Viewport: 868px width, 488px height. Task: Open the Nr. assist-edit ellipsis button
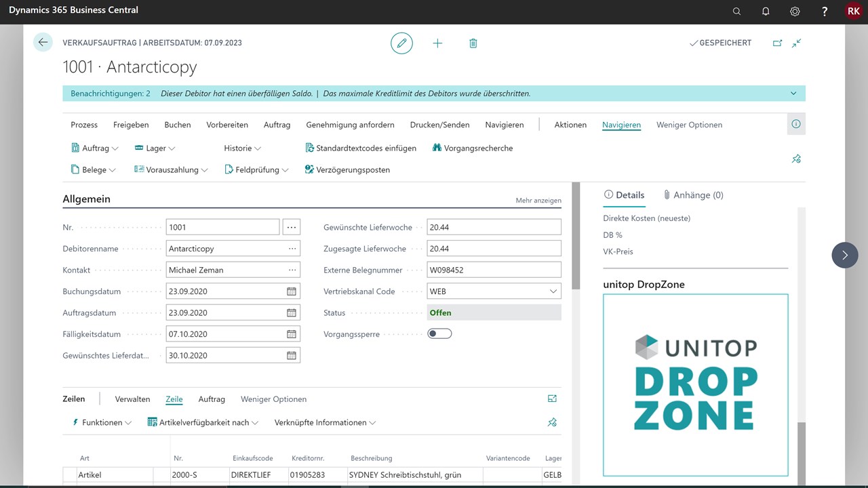point(292,227)
